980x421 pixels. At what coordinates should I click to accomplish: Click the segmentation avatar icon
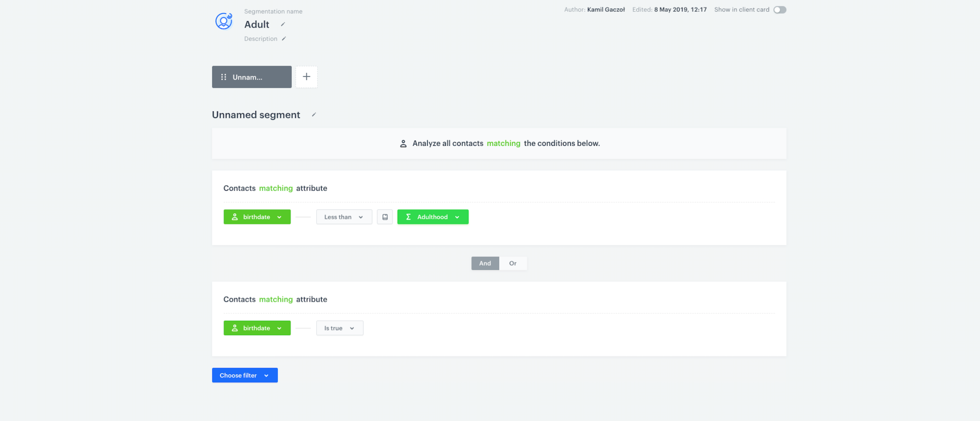pos(224,21)
